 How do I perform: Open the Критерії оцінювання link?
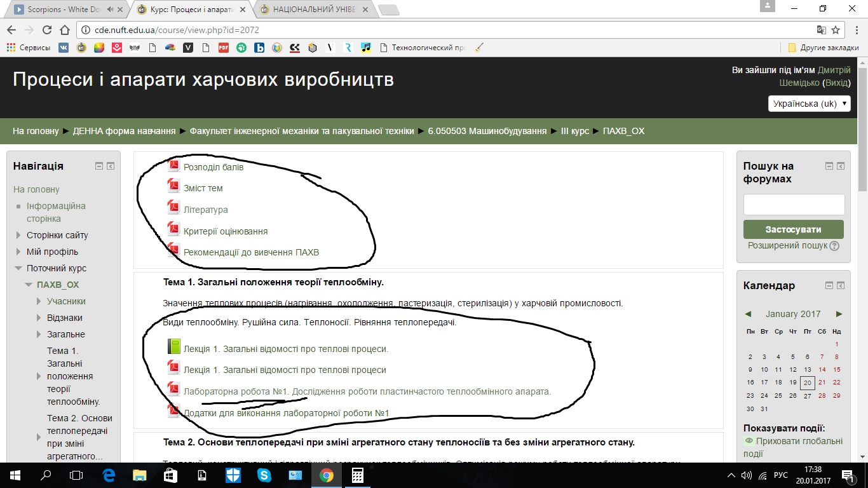pos(226,231)
